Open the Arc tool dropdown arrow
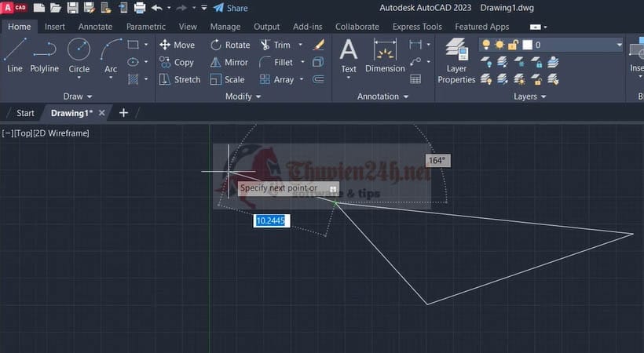Image resolution: width=644 pixels, height=353 pixels. click(x=111, y=78)
